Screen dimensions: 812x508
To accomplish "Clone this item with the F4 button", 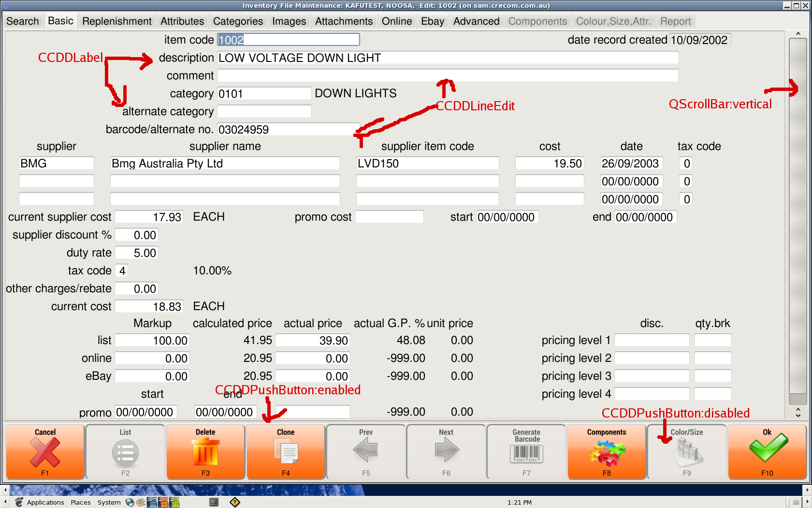I will [286, 452].
